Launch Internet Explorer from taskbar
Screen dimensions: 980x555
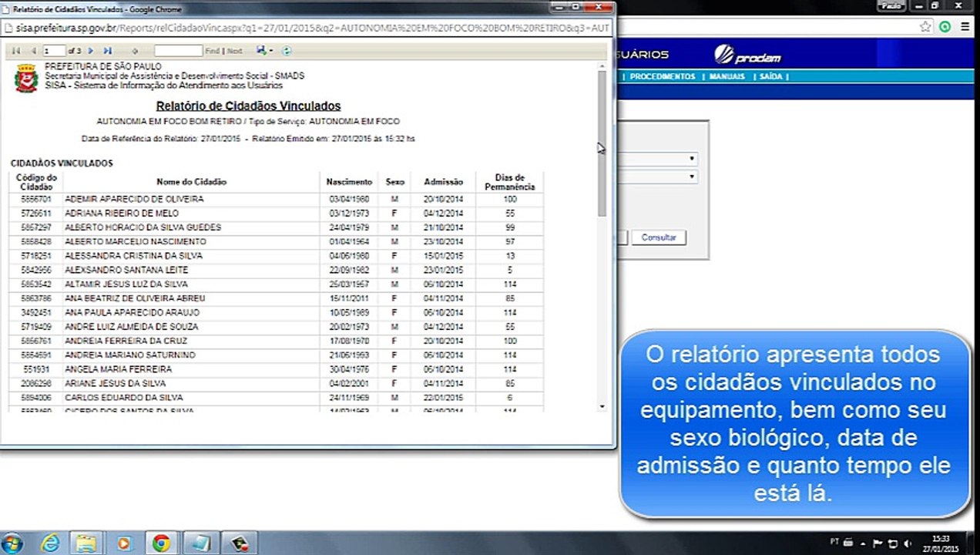coord(50,543)
